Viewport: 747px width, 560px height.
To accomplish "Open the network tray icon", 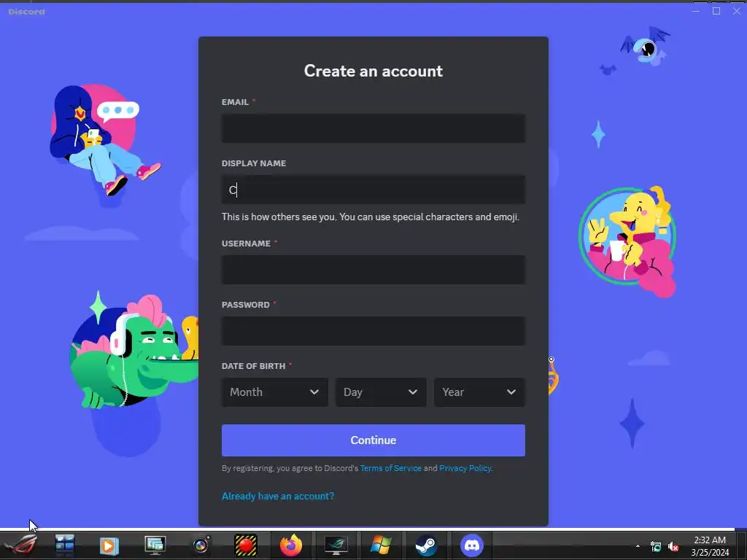I will click(x=656, y=546).
